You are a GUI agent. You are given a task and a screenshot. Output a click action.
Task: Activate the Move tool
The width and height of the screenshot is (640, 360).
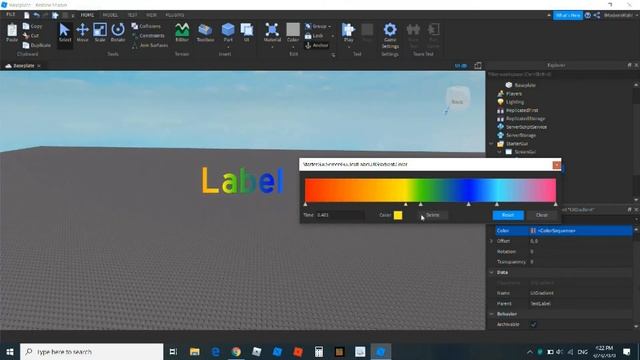pyautogui.click(x=82, y=32)
